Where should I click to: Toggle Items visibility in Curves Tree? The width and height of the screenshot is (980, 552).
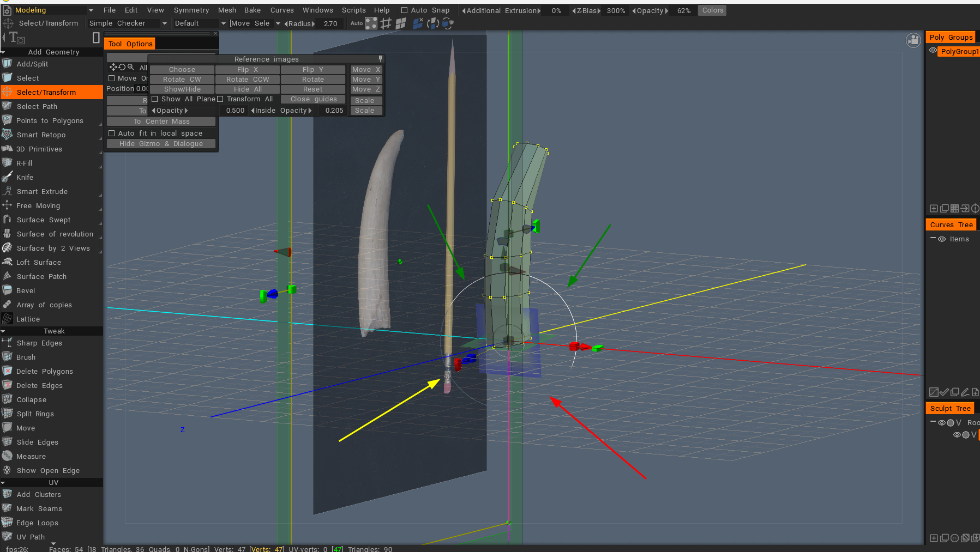942,239
